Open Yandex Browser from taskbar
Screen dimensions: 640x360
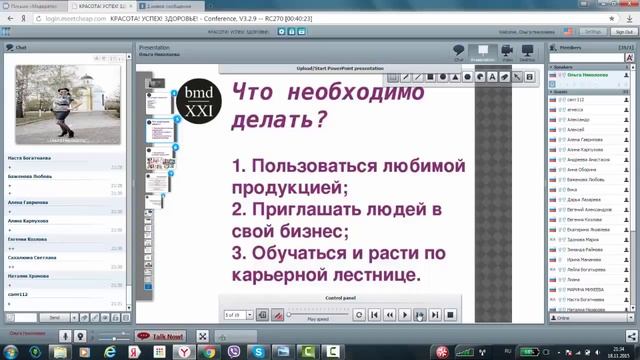pos(184,352)
